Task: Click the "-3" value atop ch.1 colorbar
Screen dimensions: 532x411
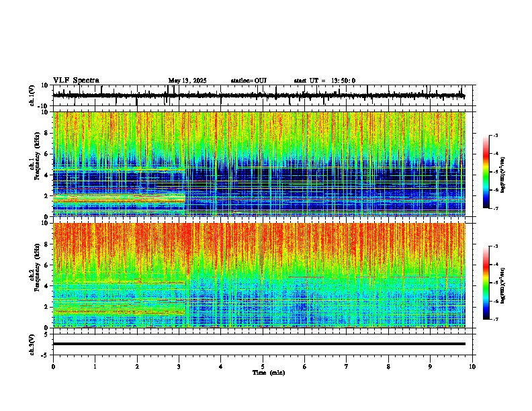Action: (495, 135)
